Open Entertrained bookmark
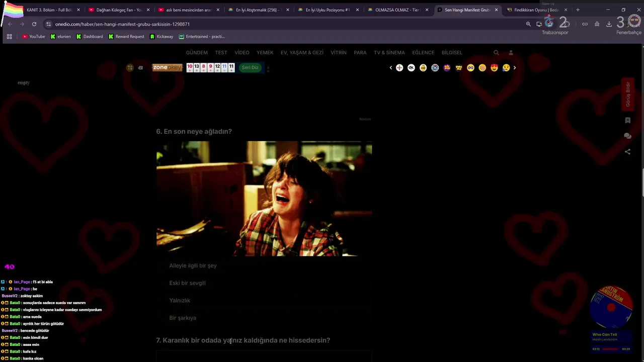Viewport: 644px width, 362px height. pyautogui.click(x=202, y=37)
